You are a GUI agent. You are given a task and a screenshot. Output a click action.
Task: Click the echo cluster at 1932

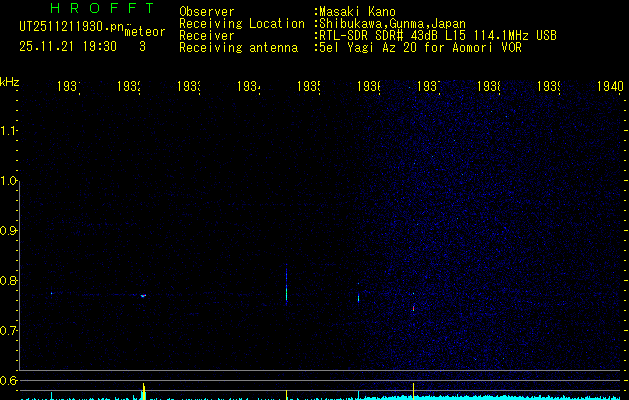click(143, 296)
